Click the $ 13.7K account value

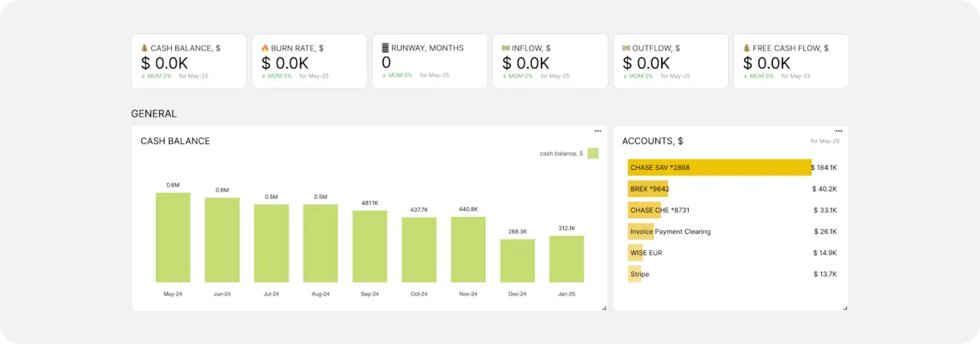[825, 274]
